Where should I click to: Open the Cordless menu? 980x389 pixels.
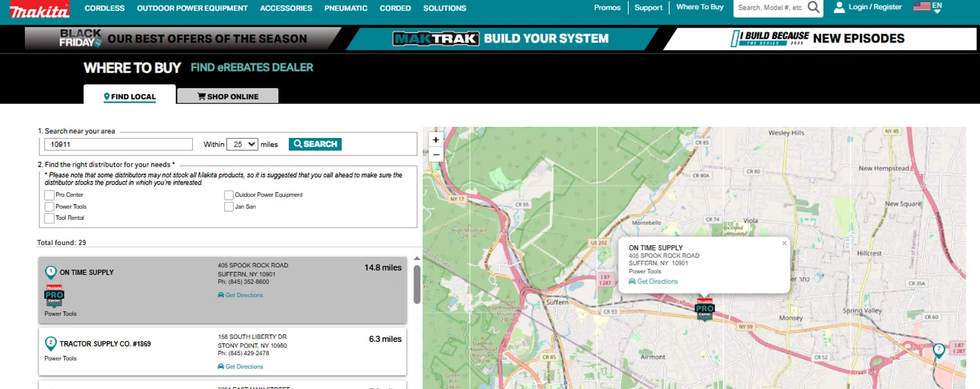coord(105,8)
